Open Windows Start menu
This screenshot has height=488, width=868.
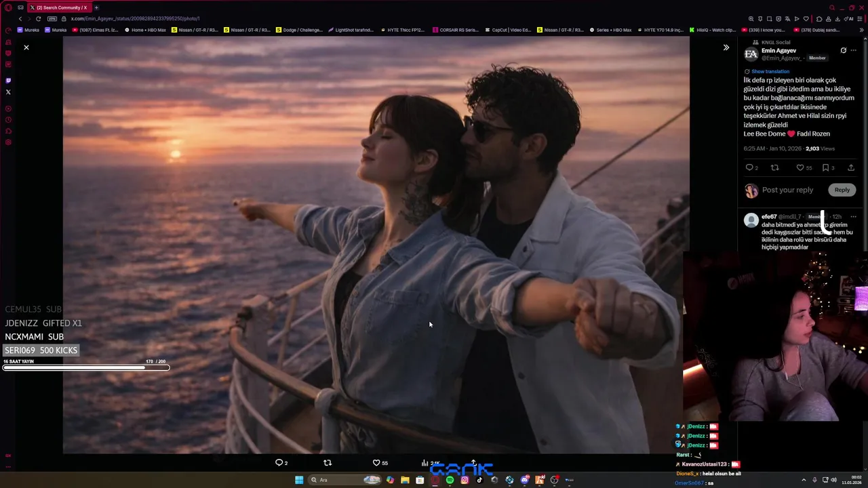pos(299,480)
